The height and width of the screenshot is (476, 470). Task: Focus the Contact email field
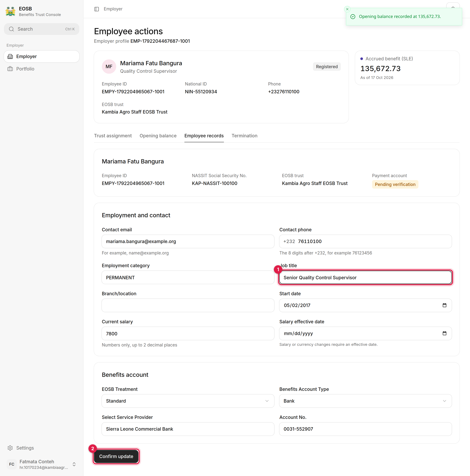(x=188, y=241)
